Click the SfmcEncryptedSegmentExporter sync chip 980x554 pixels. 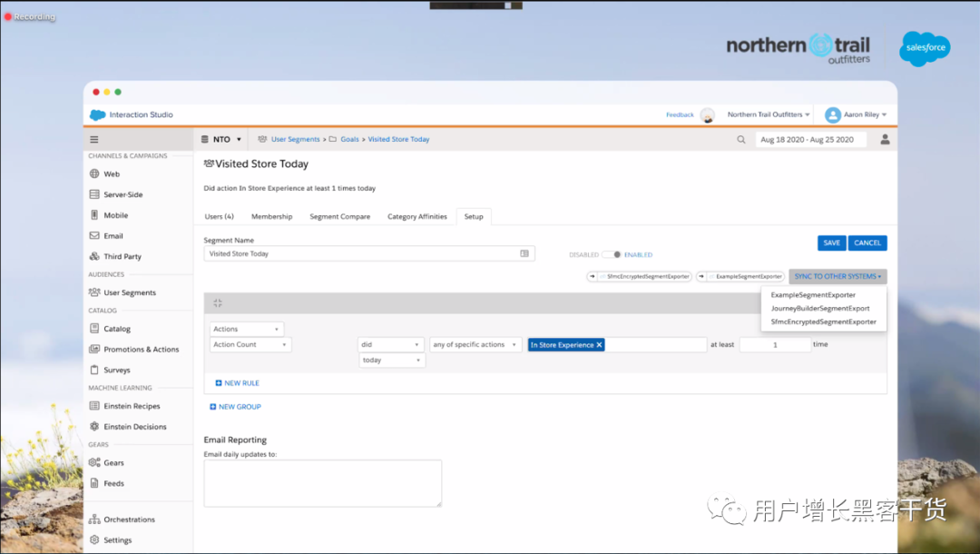640,276
